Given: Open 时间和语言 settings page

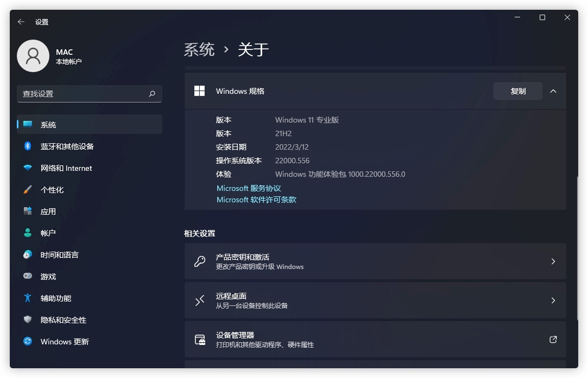Looking at the screenshot, I should 90,254.
